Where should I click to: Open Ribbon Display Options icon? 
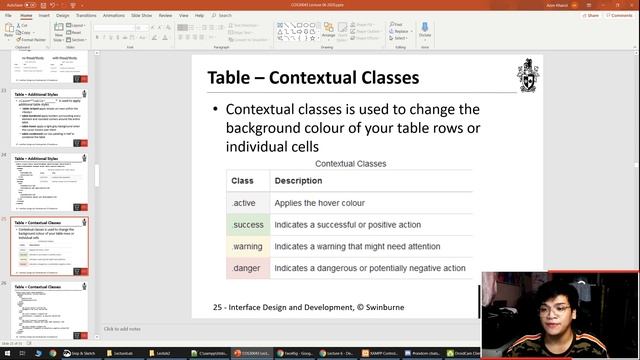pyautogui.click(x=589, y=5)
